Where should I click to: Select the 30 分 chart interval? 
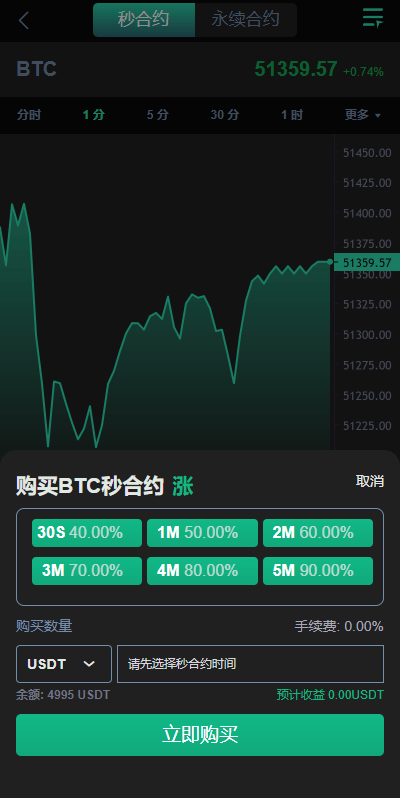(225, 115)
